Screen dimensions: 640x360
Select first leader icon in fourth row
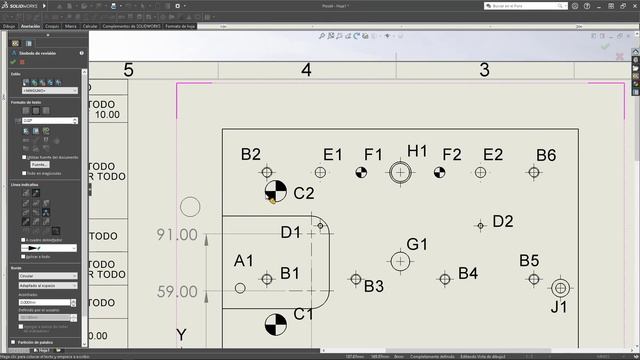(x=26, y=222)
